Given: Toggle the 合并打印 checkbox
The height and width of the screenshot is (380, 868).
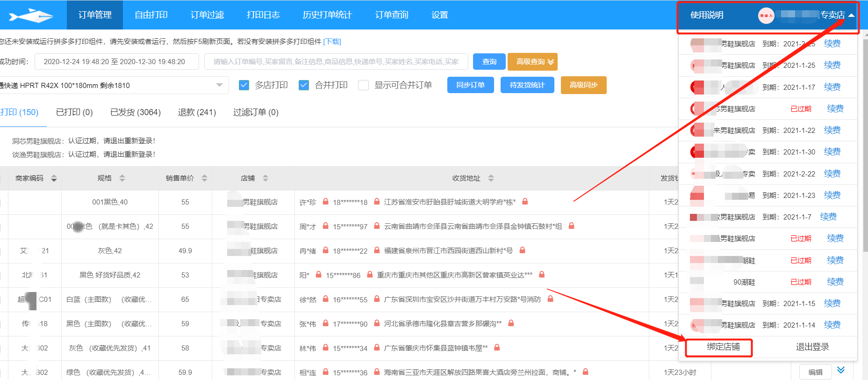Looking at the screenshot, I should pos(304,85).
